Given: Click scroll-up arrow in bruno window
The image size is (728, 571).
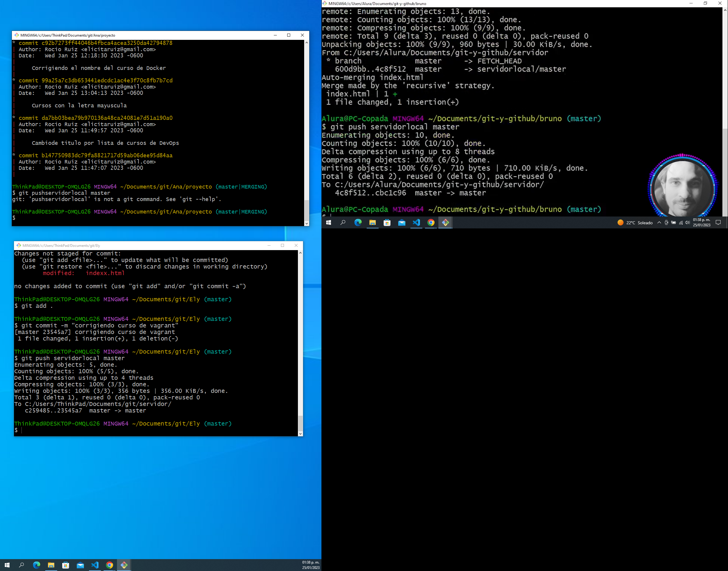Looking at the screenshot, I should pyautogui.click(x=725, y=10).
